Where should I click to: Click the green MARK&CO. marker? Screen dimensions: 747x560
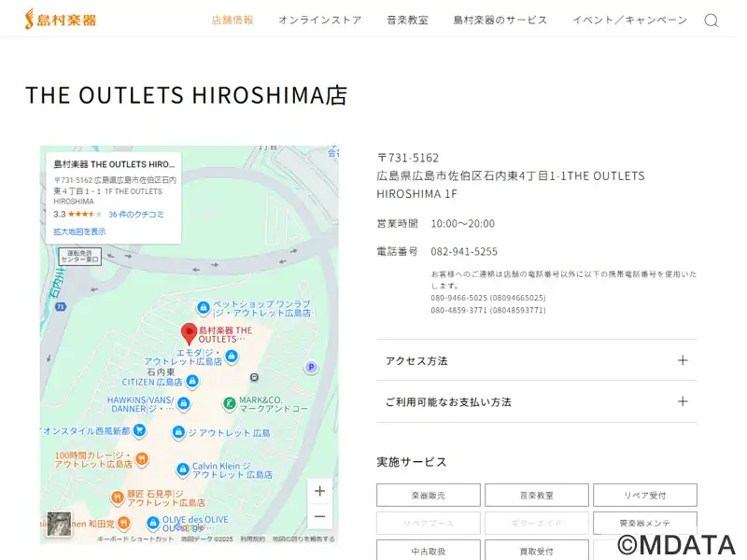pyautogui.click(x=230, y=404)
